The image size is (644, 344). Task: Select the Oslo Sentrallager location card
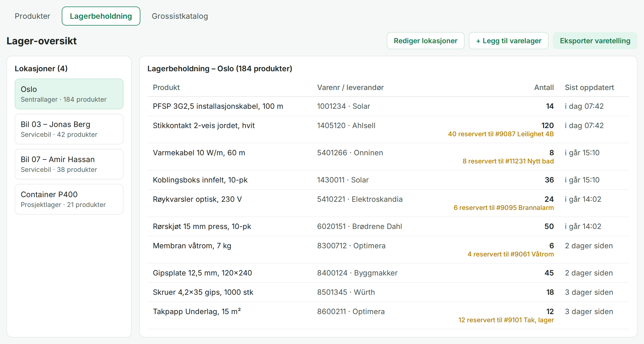tap(69, 94)
